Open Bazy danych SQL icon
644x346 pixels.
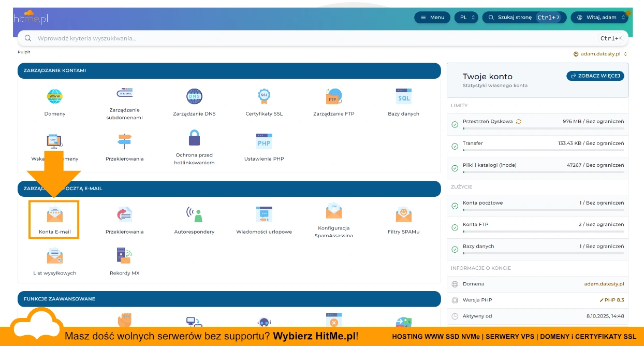click(404, 96)
